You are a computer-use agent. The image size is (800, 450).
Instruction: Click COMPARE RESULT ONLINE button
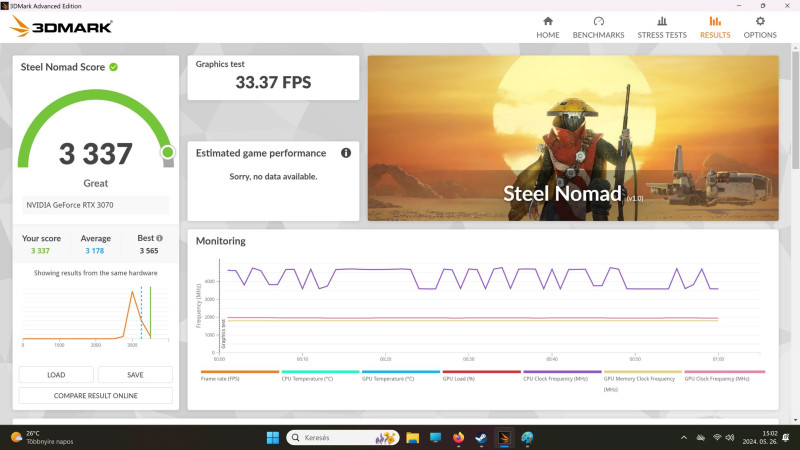pyautogui.click(x=96, y=395)
